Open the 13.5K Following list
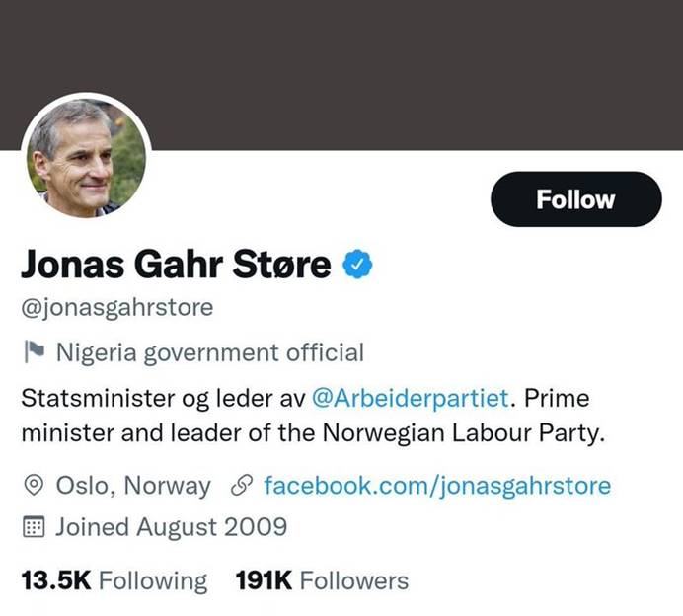Viewport: 683px width, 616px height. pyautogui.click(x=114, y=579)
